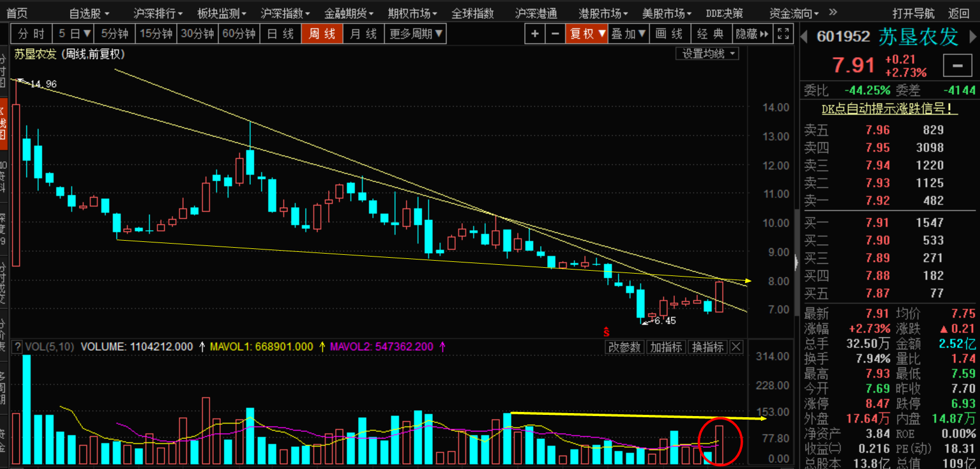Click stock code 601952
This screenshot has height=469, width=980.
pyautogui.click(x=843, y=36)
